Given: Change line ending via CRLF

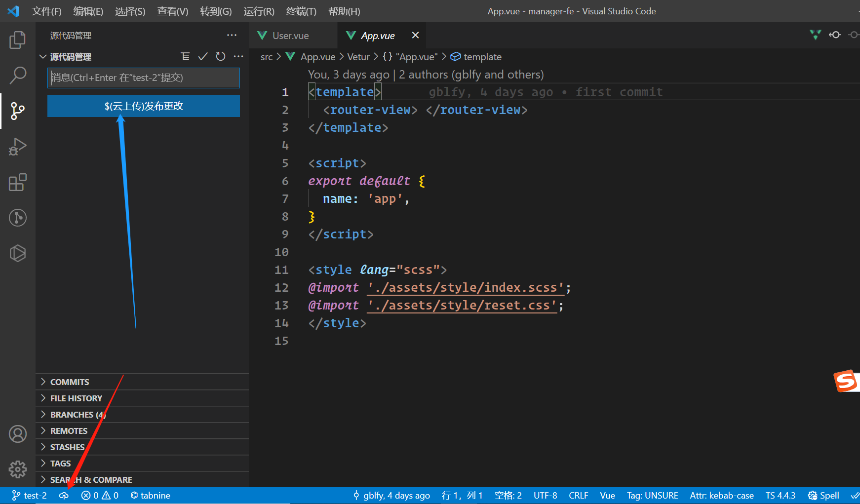Looking at the screenshot, I should tap(578, 495).
